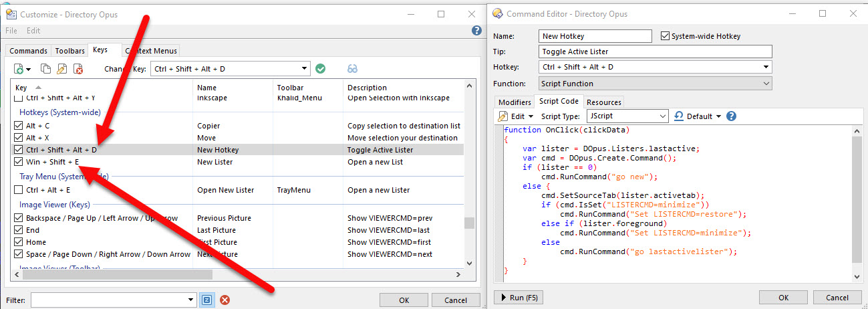This screenshot has width=868, height=309.
Task: Sort by the Key column header
Action: (x=102, y=88)
